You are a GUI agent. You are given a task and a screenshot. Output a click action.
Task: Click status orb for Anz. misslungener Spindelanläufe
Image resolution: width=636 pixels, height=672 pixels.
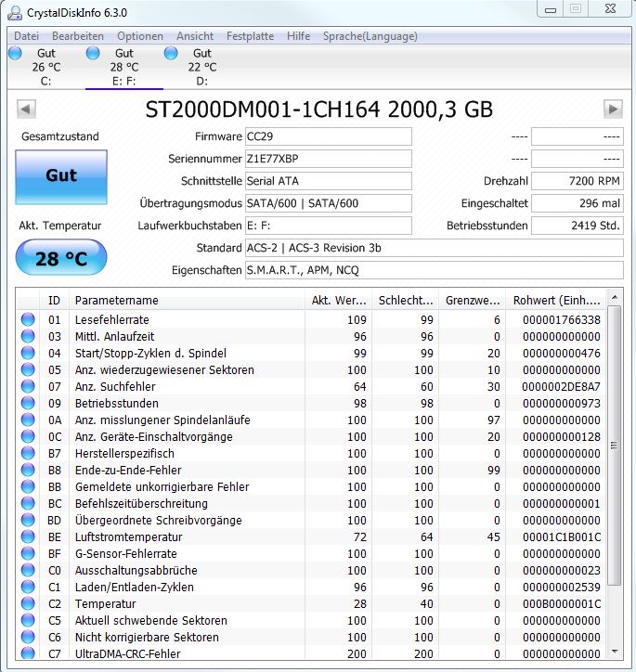click(x=28, y=420)
